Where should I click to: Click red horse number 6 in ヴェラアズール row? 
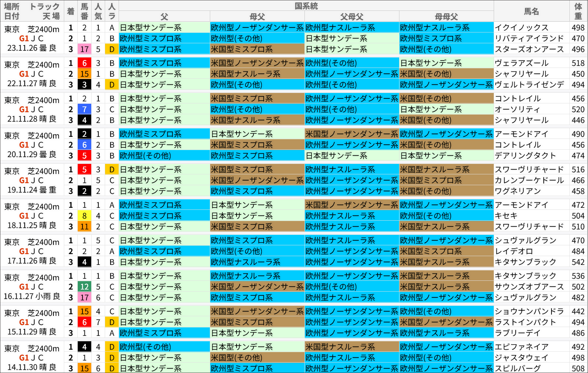84,63
